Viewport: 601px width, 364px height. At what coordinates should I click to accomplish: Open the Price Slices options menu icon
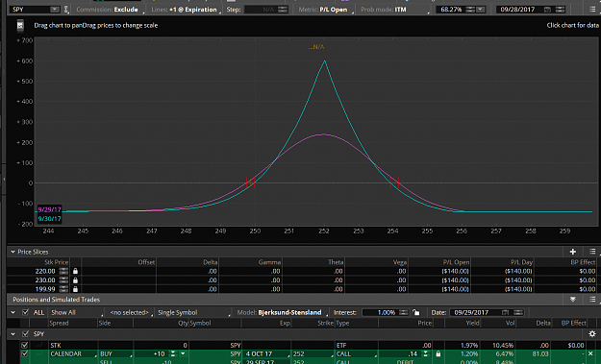592,252
